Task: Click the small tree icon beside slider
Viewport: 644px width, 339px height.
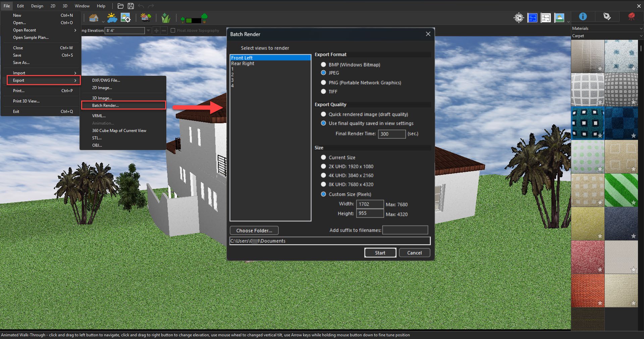Action: click(x=182, y=20)
